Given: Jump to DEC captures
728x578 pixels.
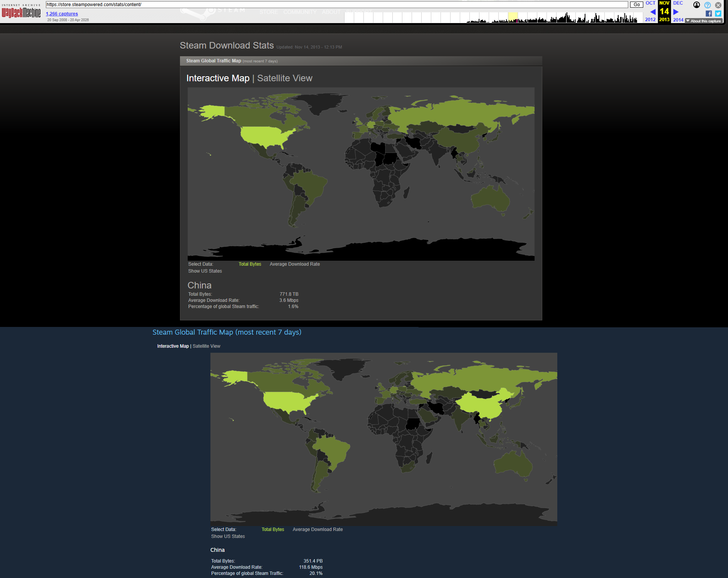Looking at the screenshot, I should pyautogui.click(x=678, y=3).
